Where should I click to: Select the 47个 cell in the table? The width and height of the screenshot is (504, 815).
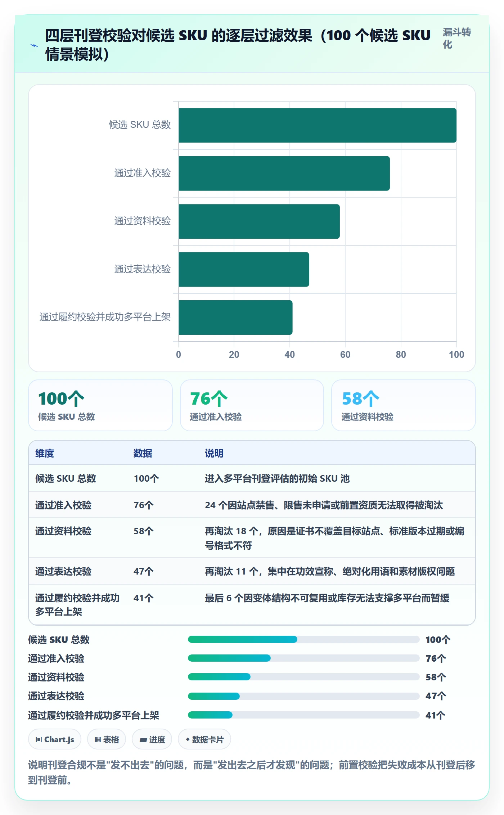[x=144, y=571]
